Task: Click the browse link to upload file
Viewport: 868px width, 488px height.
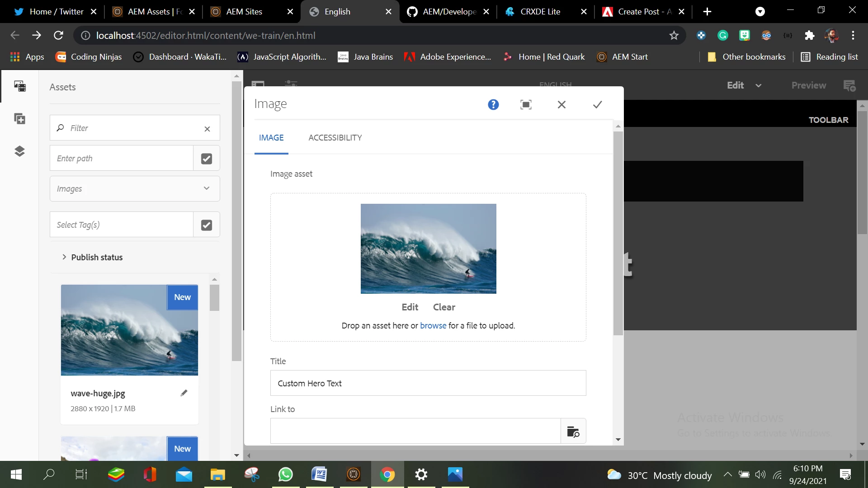Action: (x=433, y=326)
